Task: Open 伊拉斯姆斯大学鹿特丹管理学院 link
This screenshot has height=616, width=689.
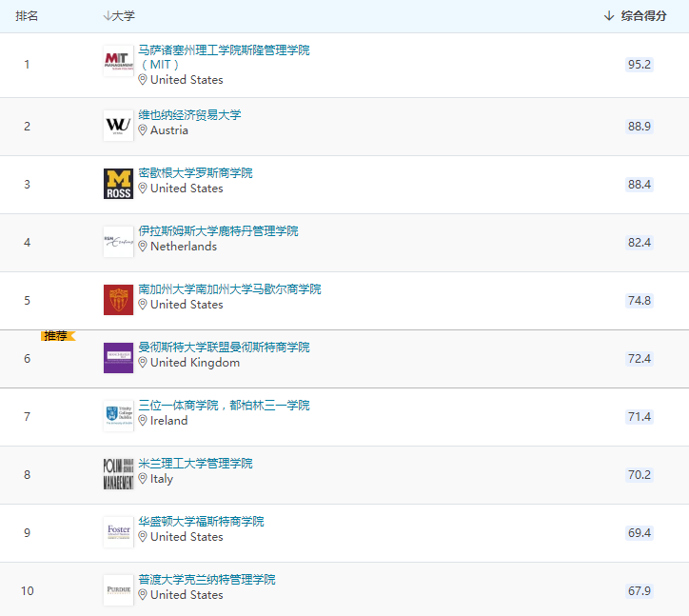Action: pyautogui.click(x=218, y=231)
